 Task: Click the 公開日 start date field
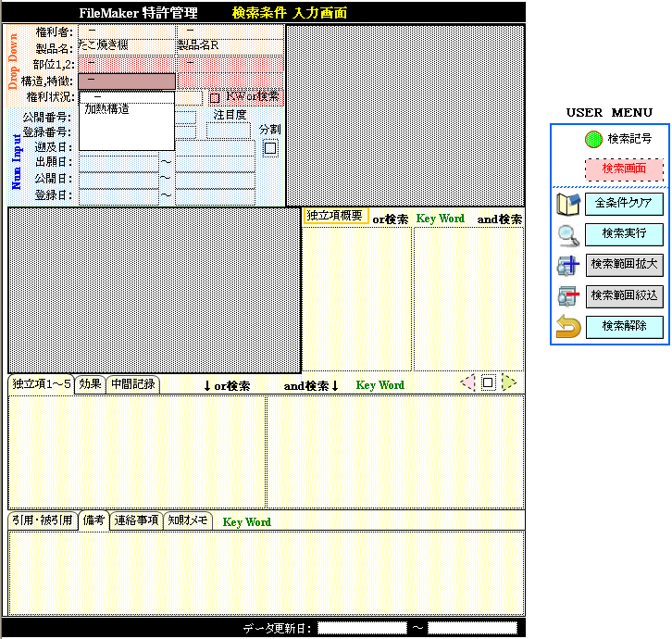pyautogui.click(x=118, y=180)
